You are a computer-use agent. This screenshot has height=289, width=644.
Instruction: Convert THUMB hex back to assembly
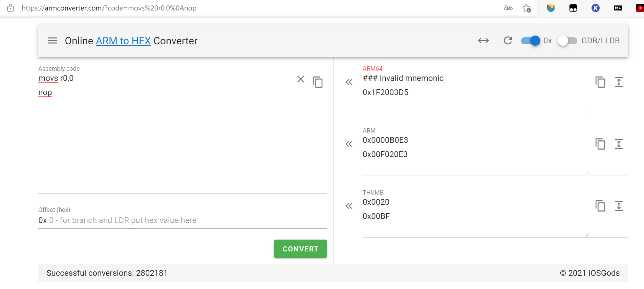[349, 206]
